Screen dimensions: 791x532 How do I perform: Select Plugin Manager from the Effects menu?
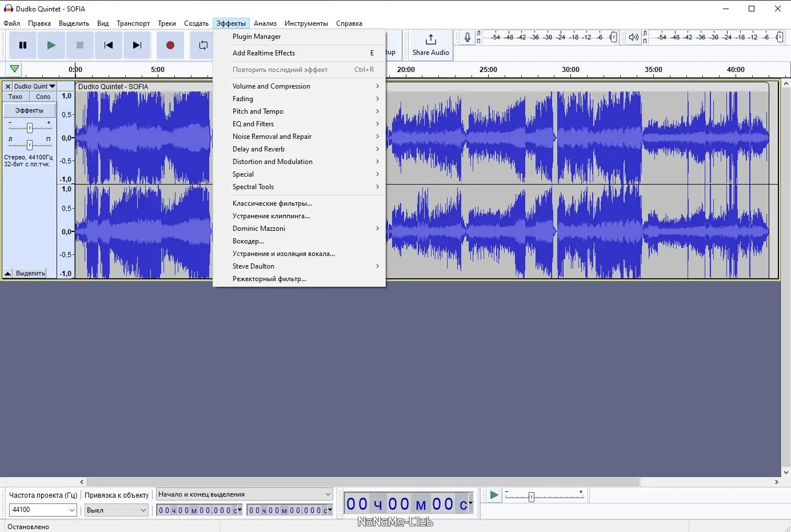pyautogui.click(x=256, y=36)
